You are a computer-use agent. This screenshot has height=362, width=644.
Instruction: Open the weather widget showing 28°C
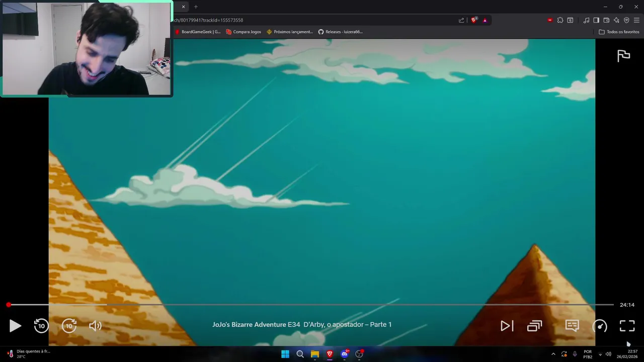coord(28,354)
